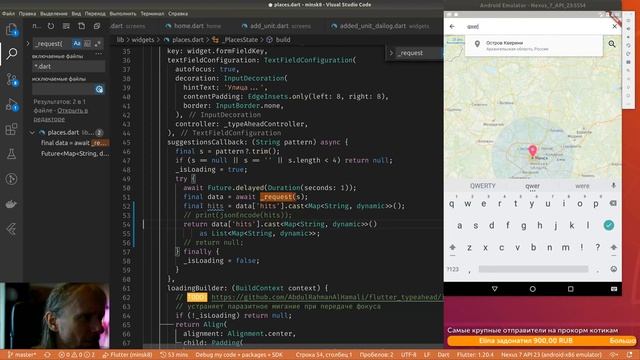Open the Выполнить menu

click(x=123, y=13)
